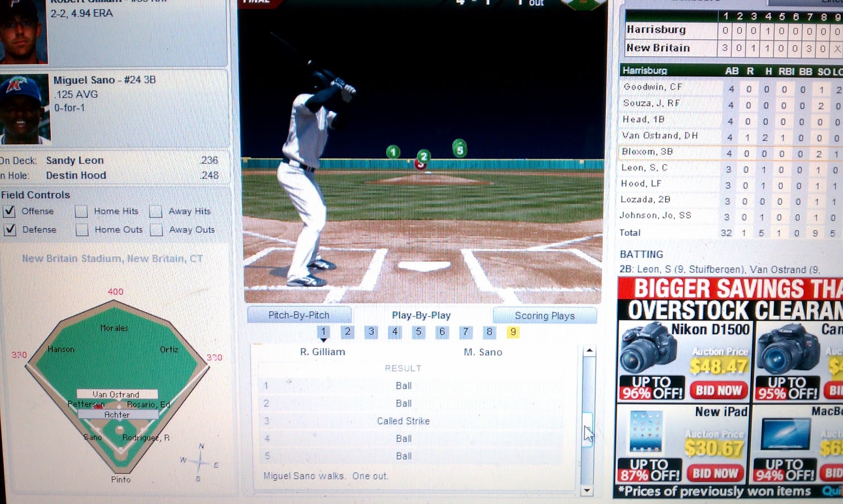This screenshot has width=843, height=504.
Task: Click Johnson, Jo, SS in box score
Action: 655,215
